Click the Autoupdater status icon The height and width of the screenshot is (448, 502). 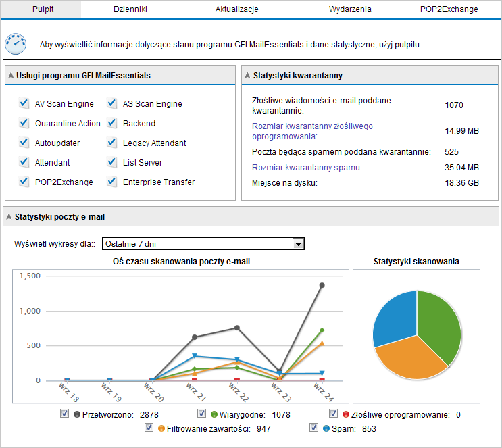coord(24,143)
